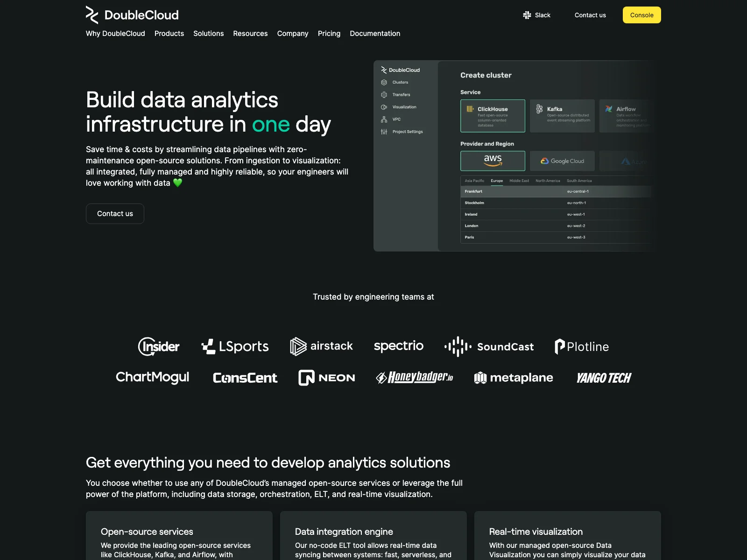The image size is (747, 560).
Task: Click the Transfers icon in the sidebar
Action: pyautogui.click(x=384, y=95)
